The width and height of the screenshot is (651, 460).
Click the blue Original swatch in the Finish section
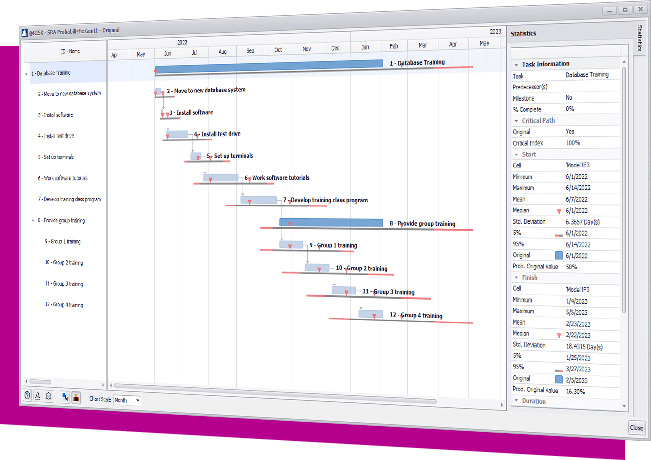(559, 379)
